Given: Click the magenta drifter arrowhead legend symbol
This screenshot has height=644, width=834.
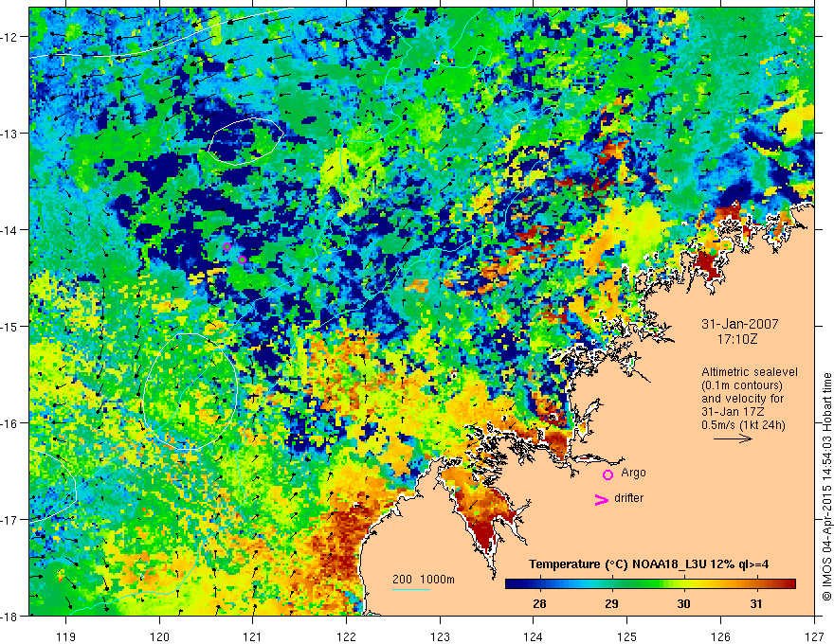Looking at the screenshot, I should pyautogui.click(x=601, y=499).
